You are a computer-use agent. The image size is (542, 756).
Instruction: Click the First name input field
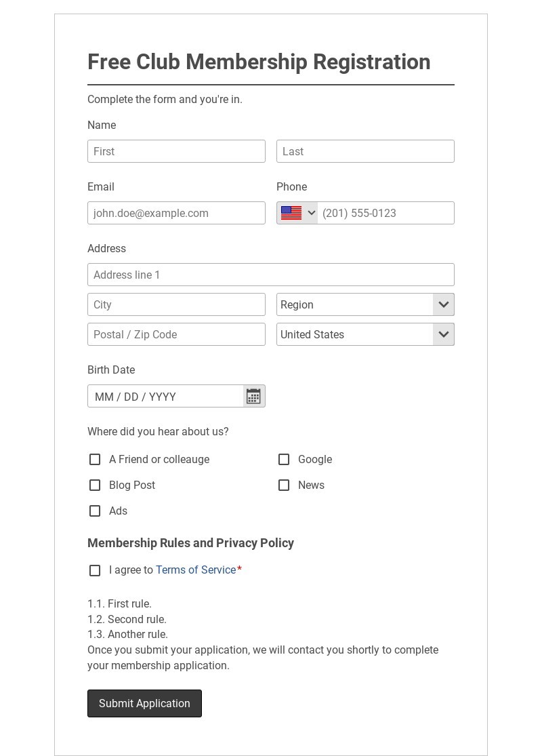[176, 151]
